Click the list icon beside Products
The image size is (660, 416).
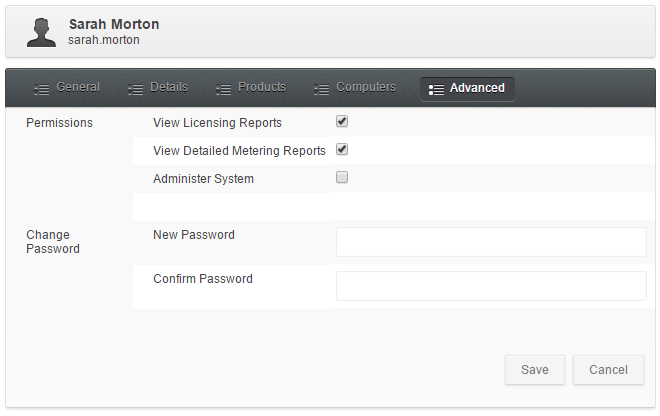tap(224, 89)
